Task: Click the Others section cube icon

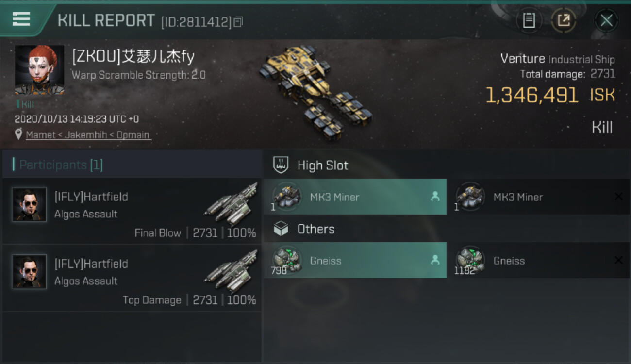Action: 281,229
